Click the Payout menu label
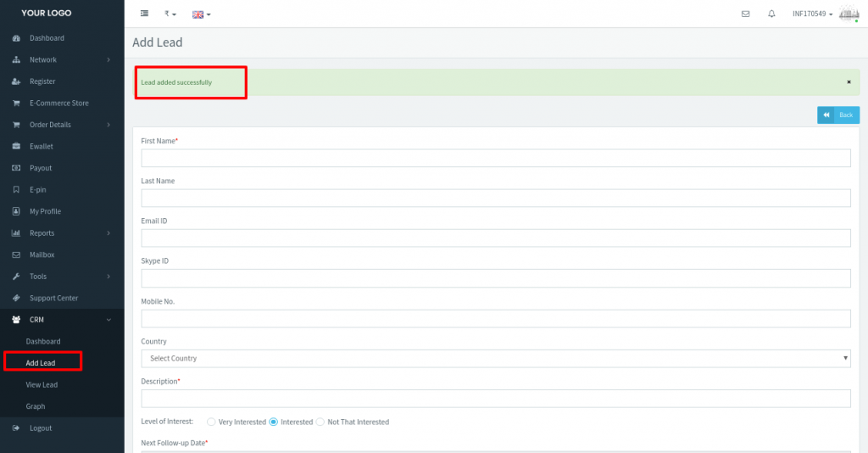868x453 pixels. coord(41,168)
